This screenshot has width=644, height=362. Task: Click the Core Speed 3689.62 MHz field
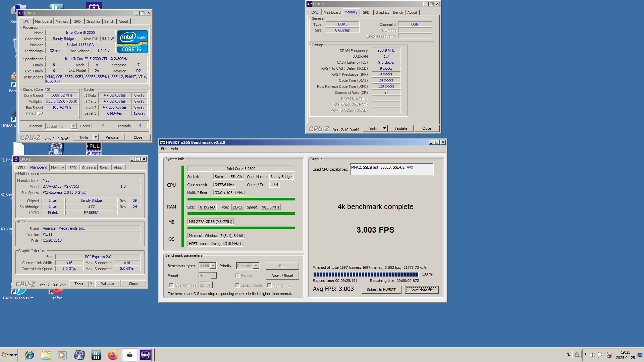(x=62, y=96)
